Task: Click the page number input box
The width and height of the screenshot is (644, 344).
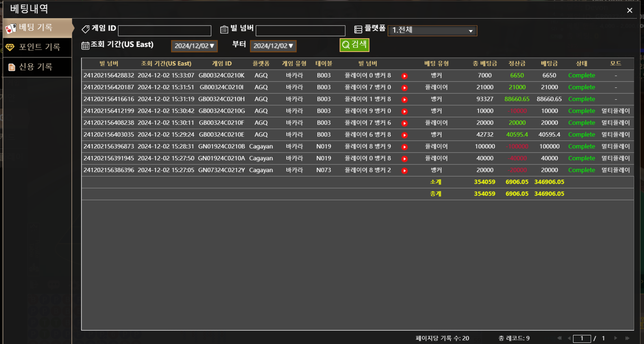Action: [x=582, y=338]
